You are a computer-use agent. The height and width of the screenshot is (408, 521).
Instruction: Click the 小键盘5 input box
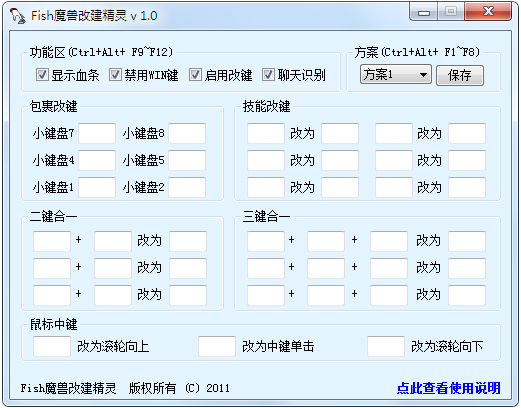(x=187, y=160)
